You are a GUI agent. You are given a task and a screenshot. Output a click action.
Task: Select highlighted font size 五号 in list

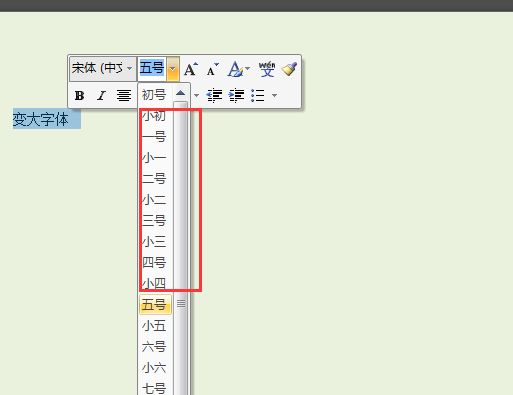155,304
